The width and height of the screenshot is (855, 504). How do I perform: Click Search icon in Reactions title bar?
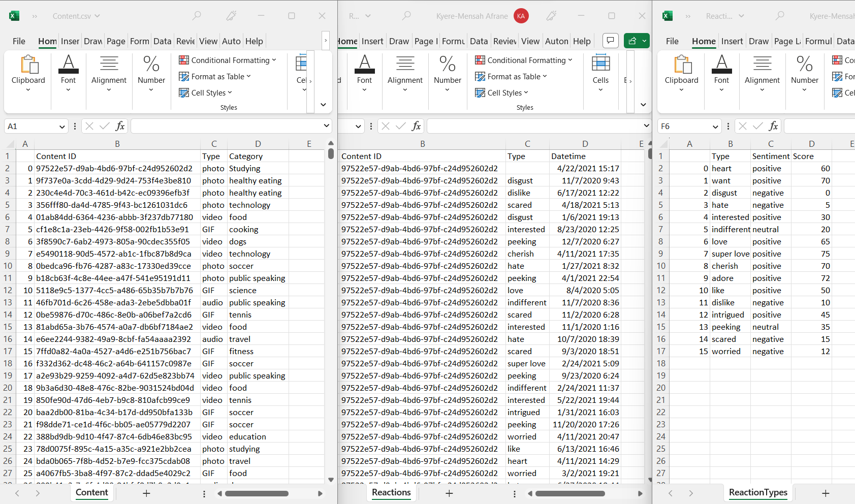406,16
